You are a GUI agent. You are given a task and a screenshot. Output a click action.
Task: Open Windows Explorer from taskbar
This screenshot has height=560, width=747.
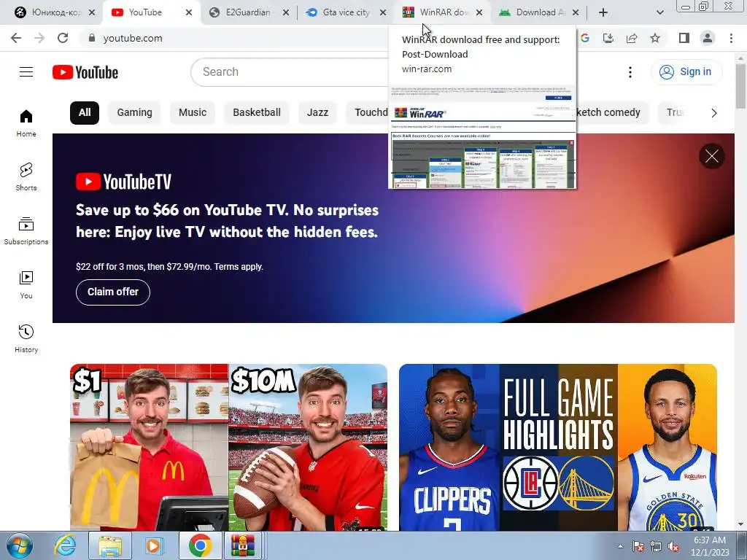(x=109, y=545)
